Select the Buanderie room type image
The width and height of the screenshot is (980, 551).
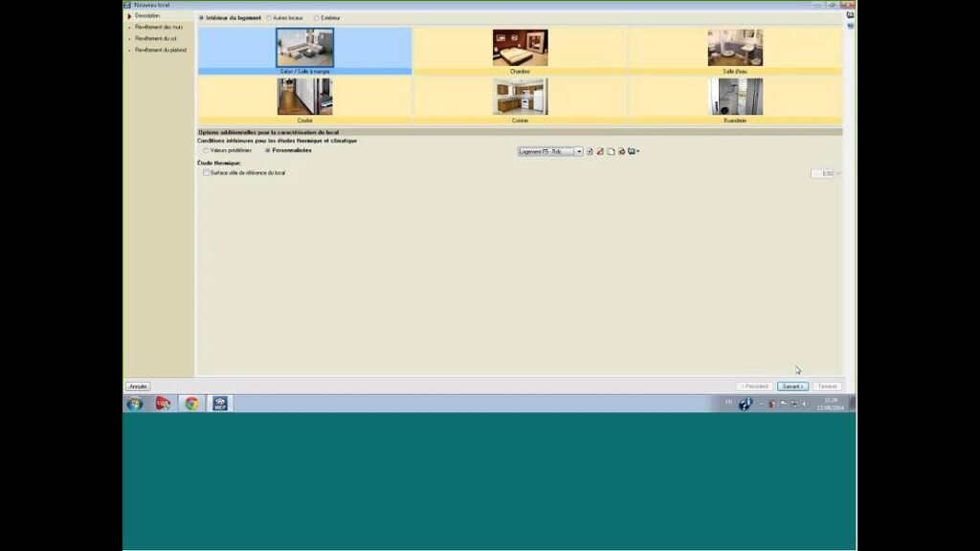[735, 97]
